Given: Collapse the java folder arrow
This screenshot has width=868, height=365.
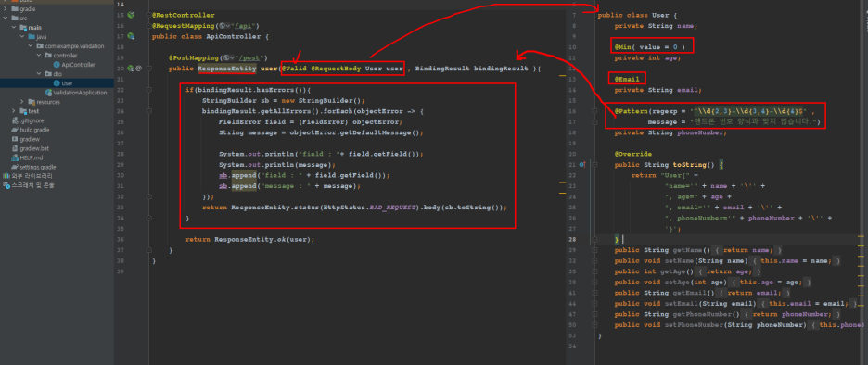Looking at the screenshot, I should 22,37.
